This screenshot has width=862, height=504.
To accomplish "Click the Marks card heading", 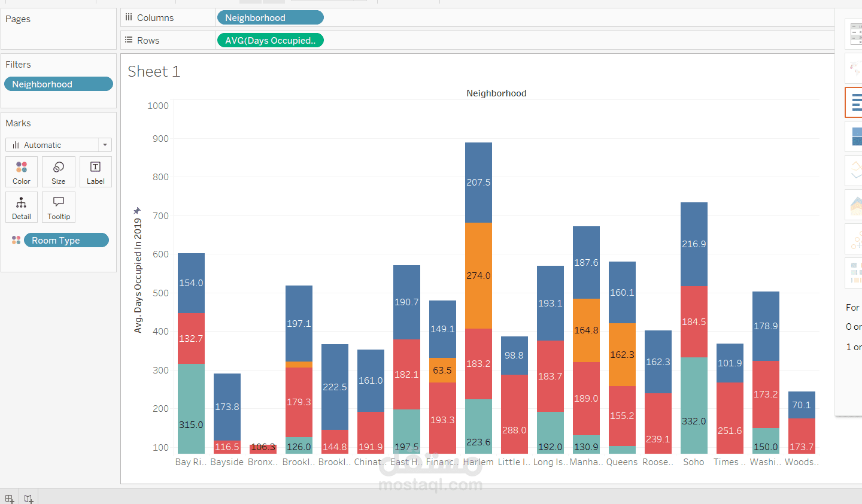I will pos(18,123).
